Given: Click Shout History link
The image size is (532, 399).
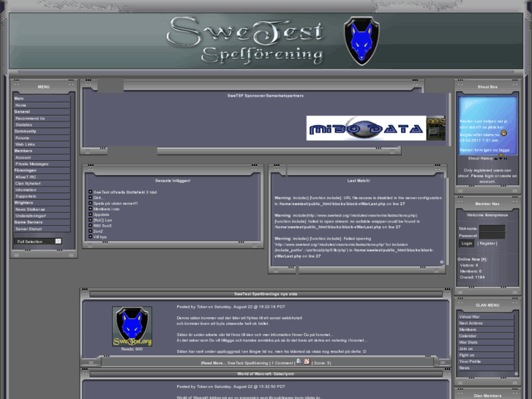Looking at the screenshot, I should tap(481, 158).
